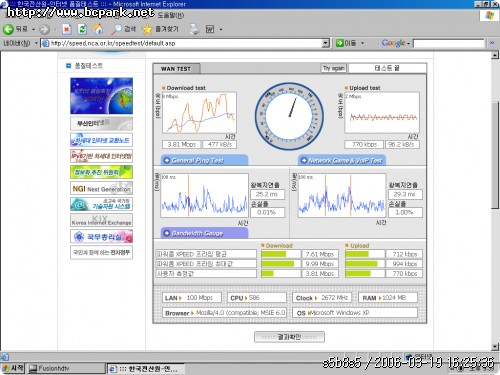This screenshot has height=375, width=500.
Task: Open the Korea Internet Exchange banner
Action: coord(101,220)
